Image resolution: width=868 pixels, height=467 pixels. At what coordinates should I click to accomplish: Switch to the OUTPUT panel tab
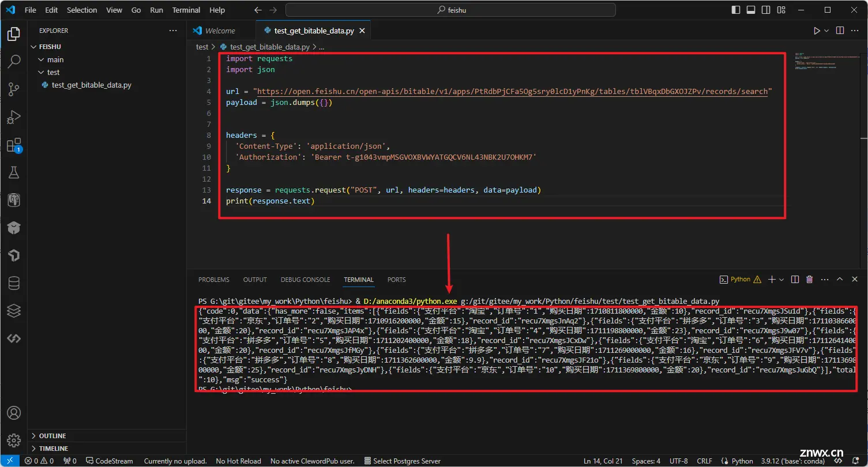(255, 280)
